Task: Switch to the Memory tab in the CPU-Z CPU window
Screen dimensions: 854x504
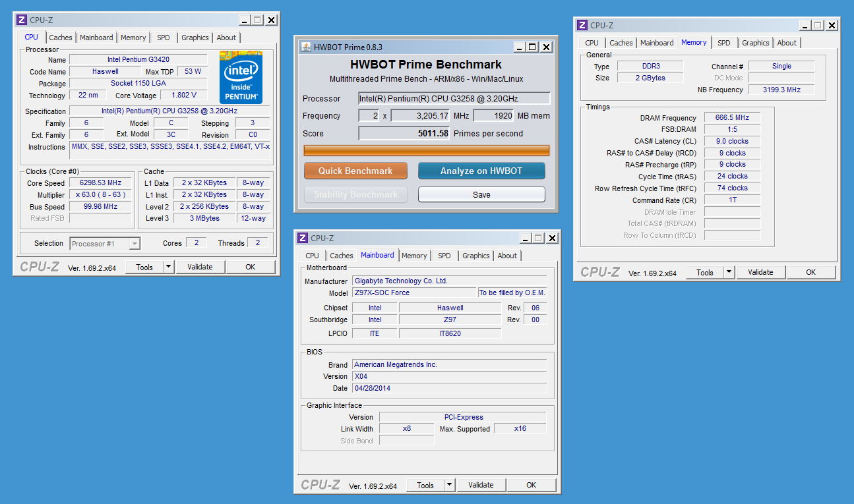Action: (x=133, y=38)
